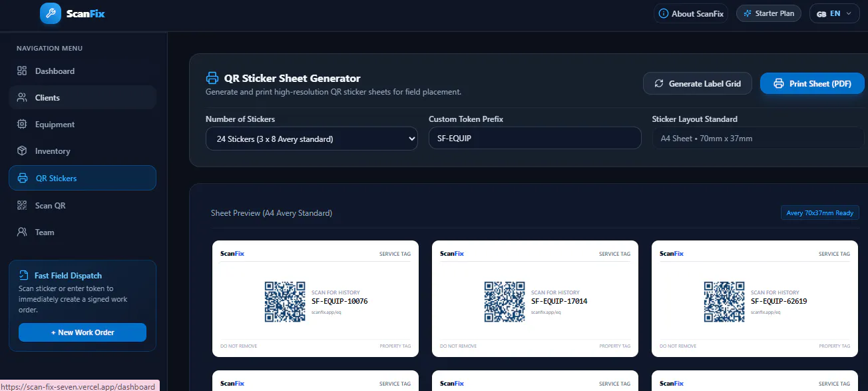Click the token text "SF-EQUIP-62619"
This screenshot has width=868, height=391.
pyautogui.click(x=779, y=301)
